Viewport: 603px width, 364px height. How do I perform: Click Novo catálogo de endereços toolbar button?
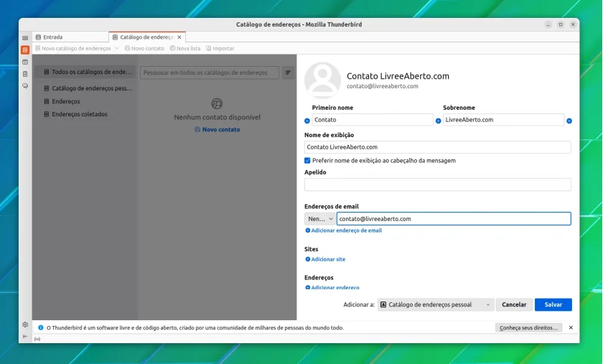tap(73, 49)
